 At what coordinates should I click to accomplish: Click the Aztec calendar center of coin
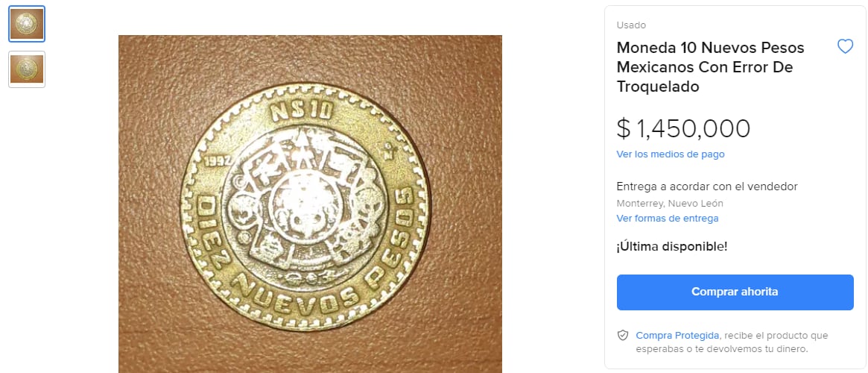pyautogui.click(x=304, y=210)
